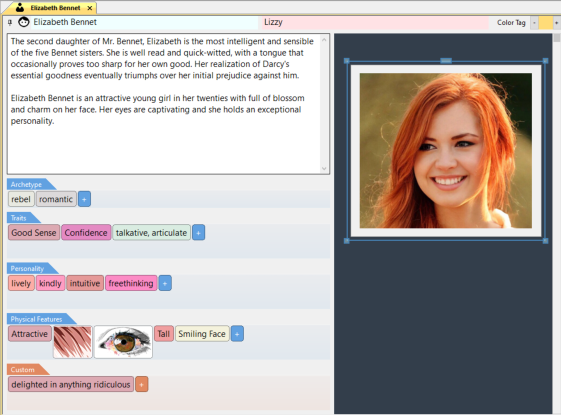Screen dimensions: 562x416
Task: Click the image panel vertical scrollbar
Action: pyautogui.click(x=557, y=224)
